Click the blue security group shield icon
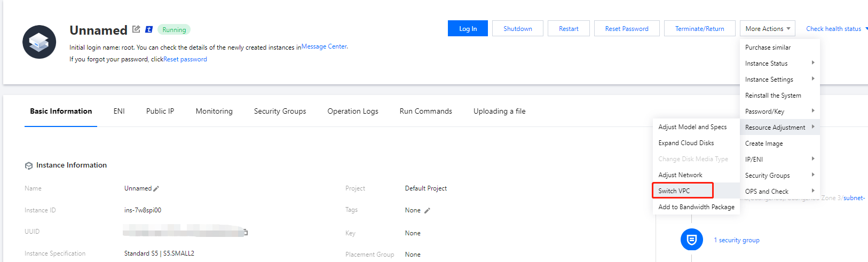 point(691,240)
